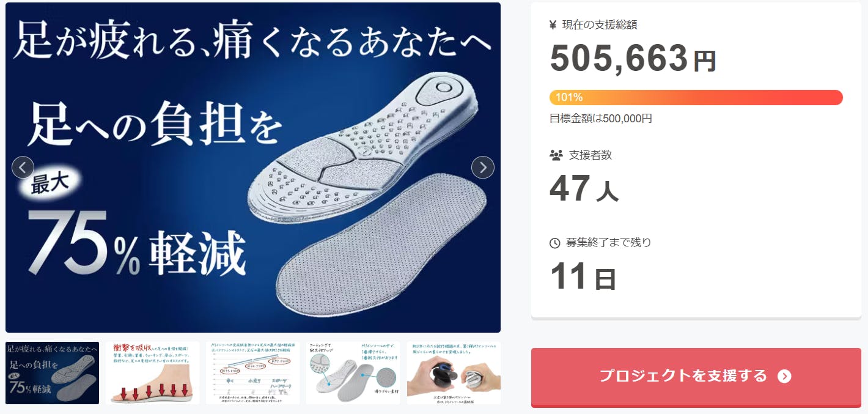Viewport: 868px width, 414px height.
Task: Click the 募集終了まで残り label
Action: 609,243
